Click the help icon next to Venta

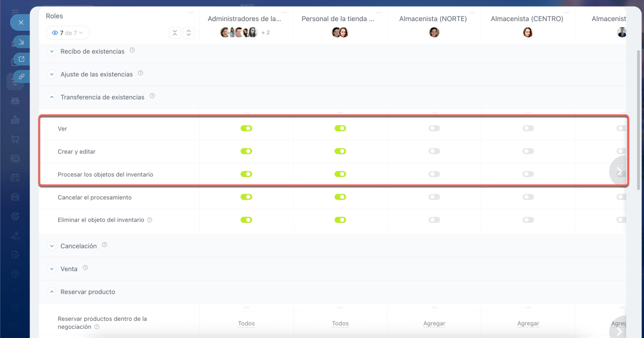[x=85, y=268]
